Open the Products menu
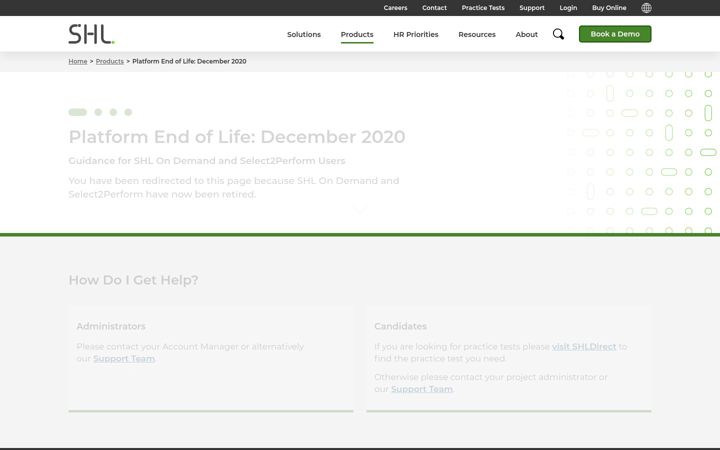The width and height of the screenshot is (720, 450). pos(357,34)
